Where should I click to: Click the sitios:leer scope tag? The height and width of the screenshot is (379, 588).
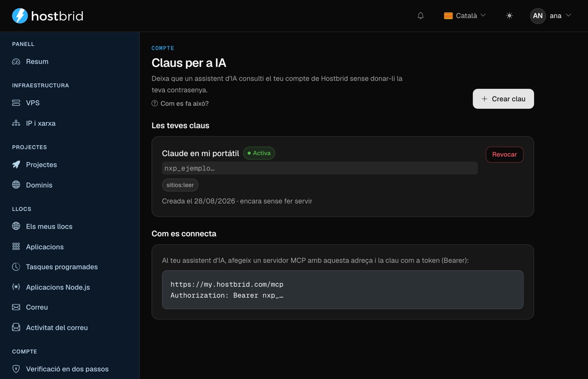coord(180,185)
